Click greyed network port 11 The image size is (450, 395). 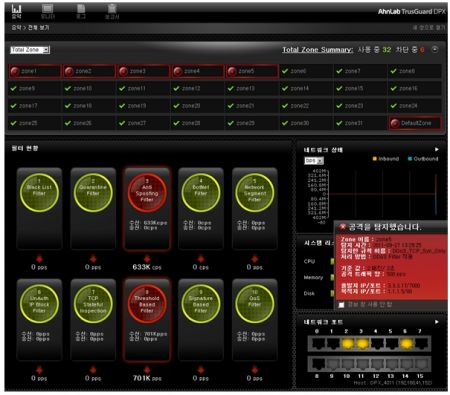pyautogui.click(x=362, y=364)
